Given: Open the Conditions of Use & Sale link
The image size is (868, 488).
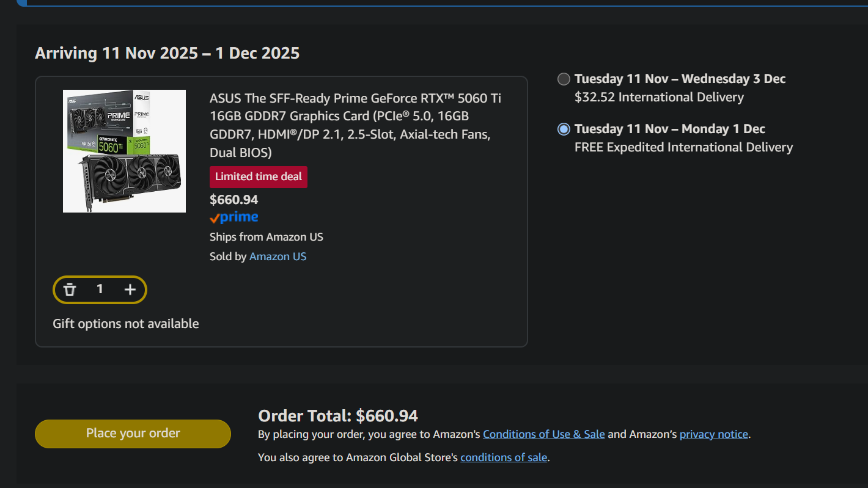Looking at the screenshot, I should [543, 434].
